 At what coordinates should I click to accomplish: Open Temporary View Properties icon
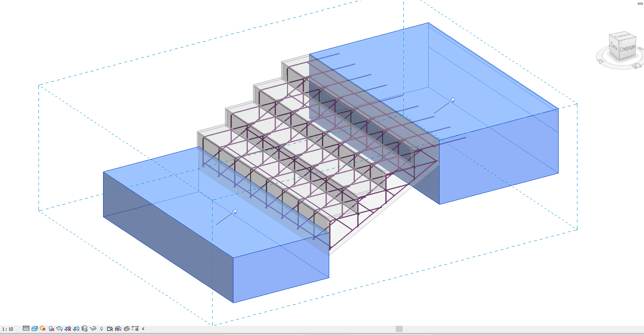(x=110, y=329)
